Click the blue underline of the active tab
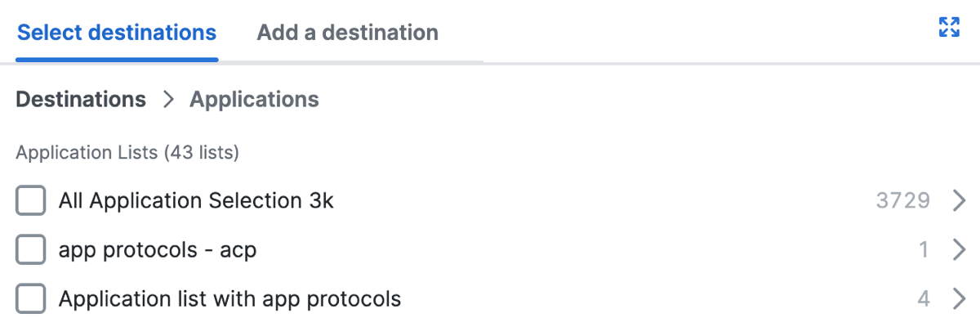The image size is (980, 327). [117, 60]
